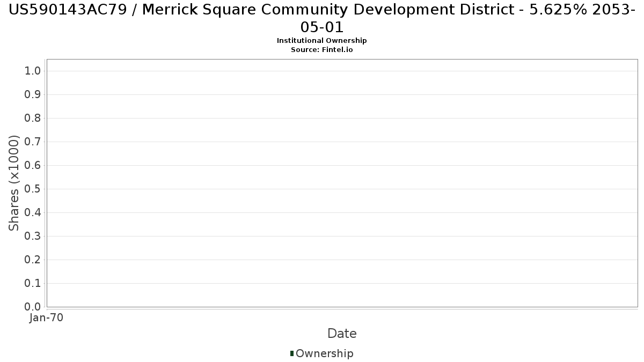Click the 0.5 y-axis tick label
Viewport: 644px width, 362px height.
point(33,189)
